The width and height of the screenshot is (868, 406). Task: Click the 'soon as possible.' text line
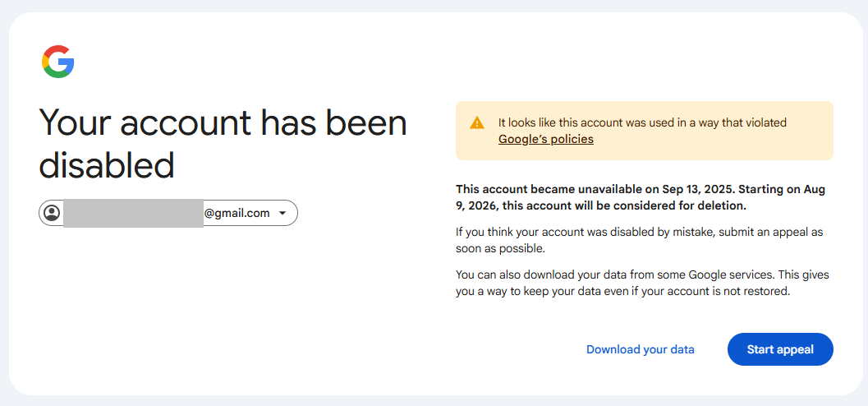coord(500,248)
